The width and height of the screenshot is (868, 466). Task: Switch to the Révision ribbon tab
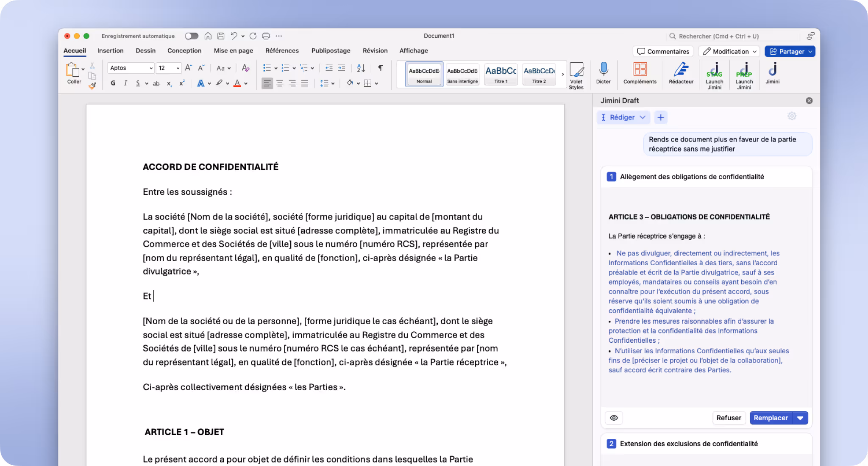pyautogui.click(x=375, y=50)
